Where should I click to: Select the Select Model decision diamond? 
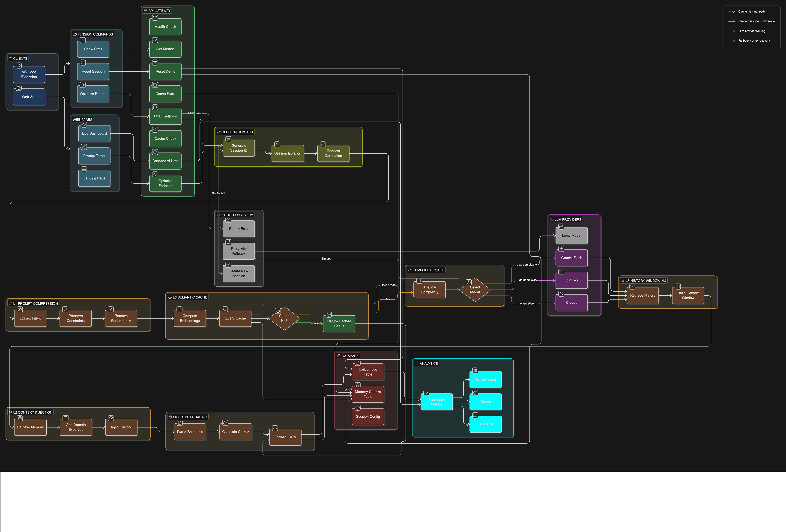[475, 290]
